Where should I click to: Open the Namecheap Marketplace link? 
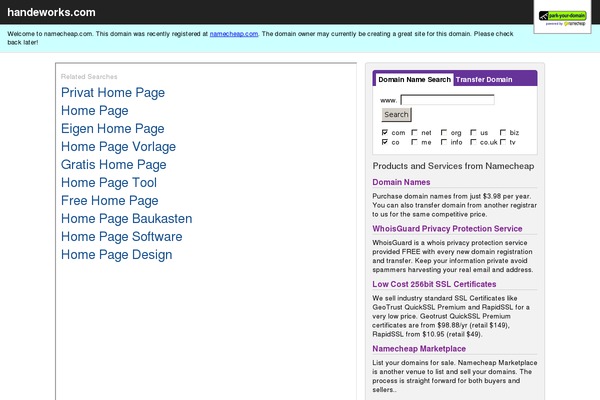[419, 349]
